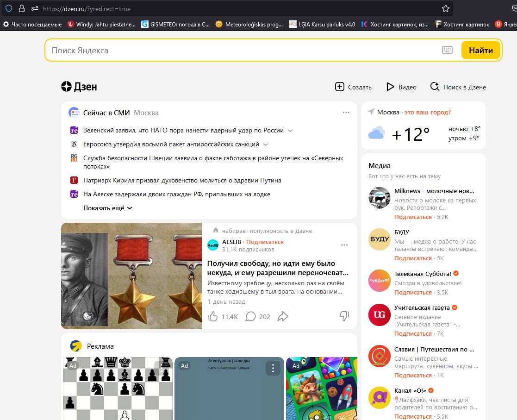517x420 pixels.
Task: Open Хостинг картинок, из... bookmark
Action: 395,24
